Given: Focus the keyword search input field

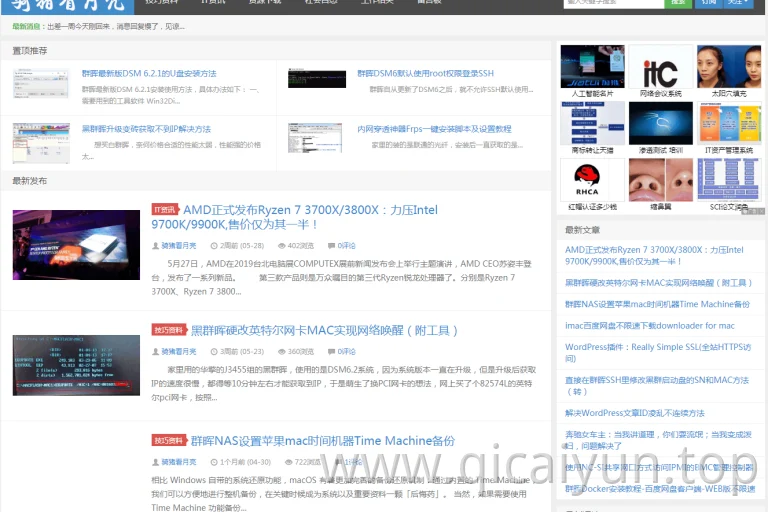Looking at the screenshot, I should 614,3.
